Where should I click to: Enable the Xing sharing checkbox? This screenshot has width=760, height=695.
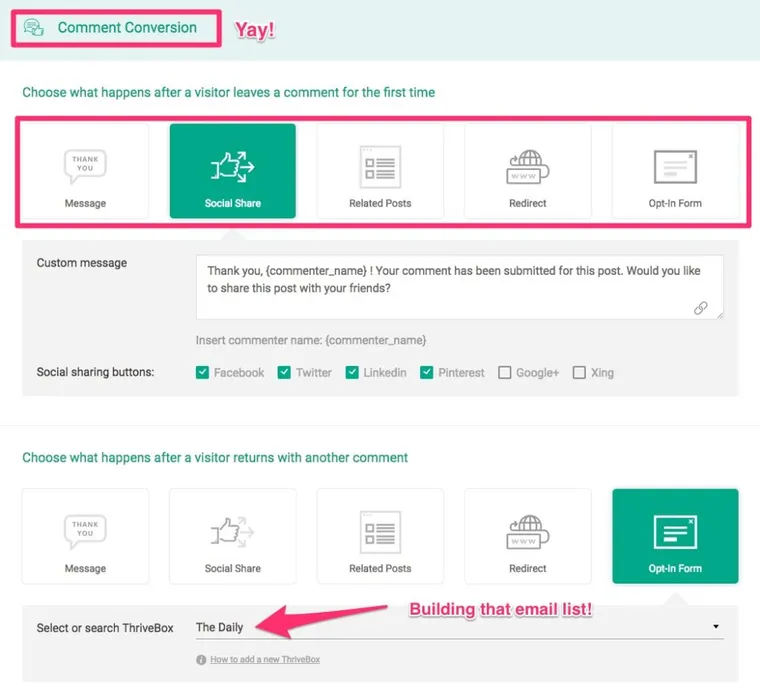click(579, 372)
